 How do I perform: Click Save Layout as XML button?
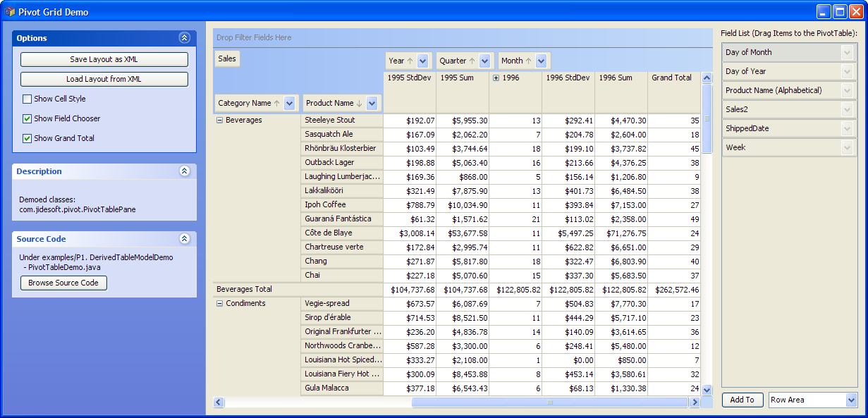tap(104, 60)
